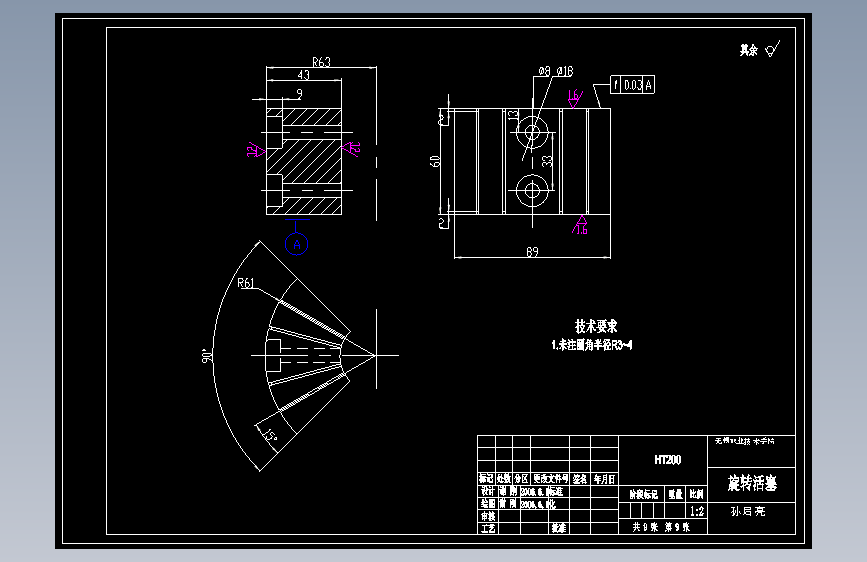The height and width of the screenshot is (562, 867).
Task: Select the school name text above 旋转活塞
Action: click(744, 441)
